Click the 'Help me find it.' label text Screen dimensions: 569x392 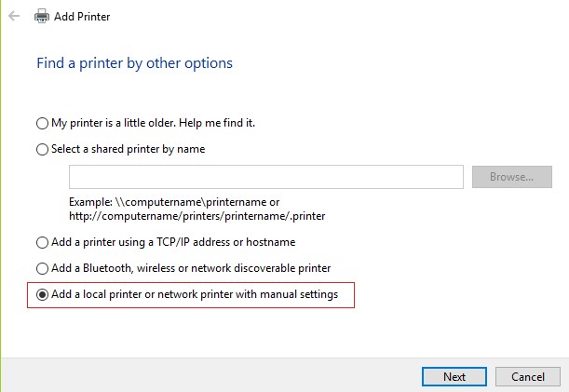tap(217, 123)
